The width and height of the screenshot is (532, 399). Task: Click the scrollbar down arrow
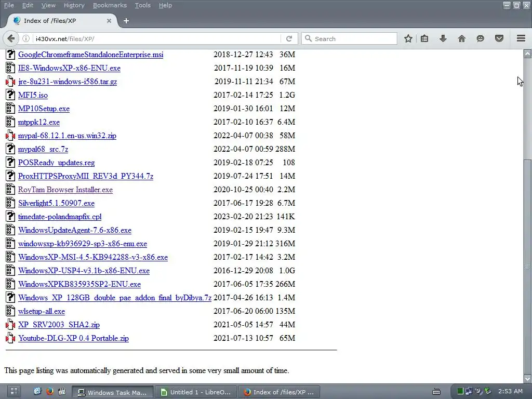pos(527,379)
